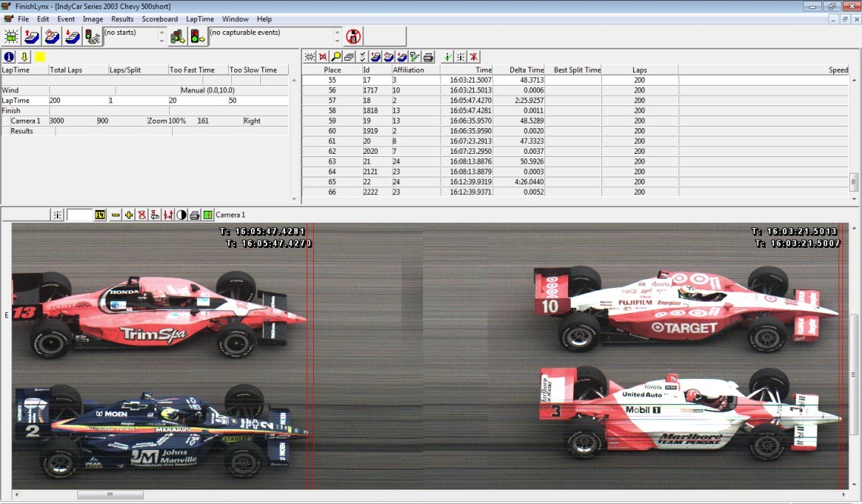
Task: Open the magnifier zoom tool on results toolbar
Action: (334, 56)
